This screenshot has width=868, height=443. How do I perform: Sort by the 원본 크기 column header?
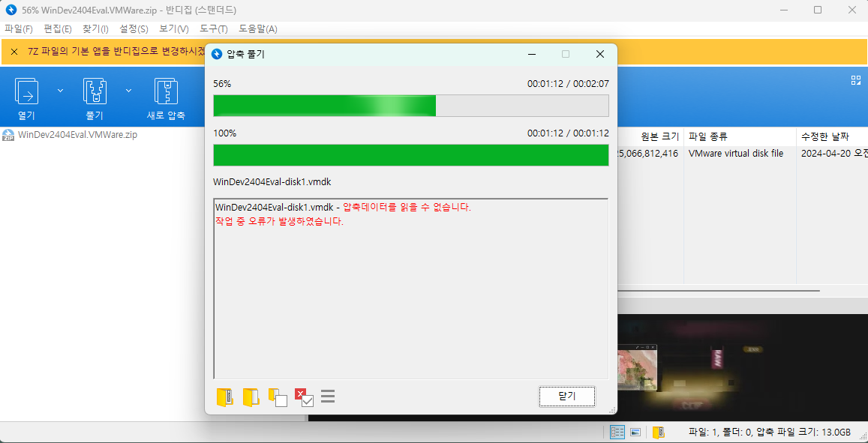tap(660, 136)
